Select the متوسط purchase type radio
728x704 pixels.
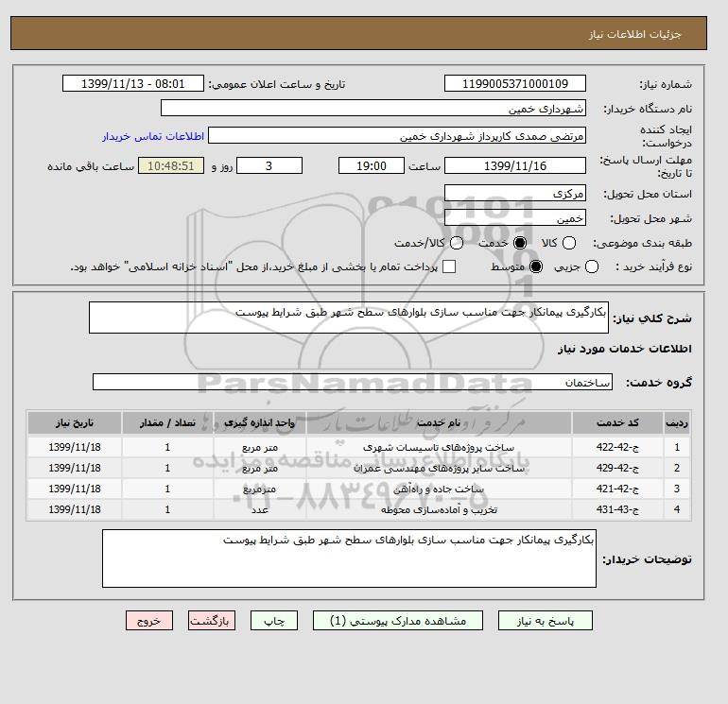[536, 266]
